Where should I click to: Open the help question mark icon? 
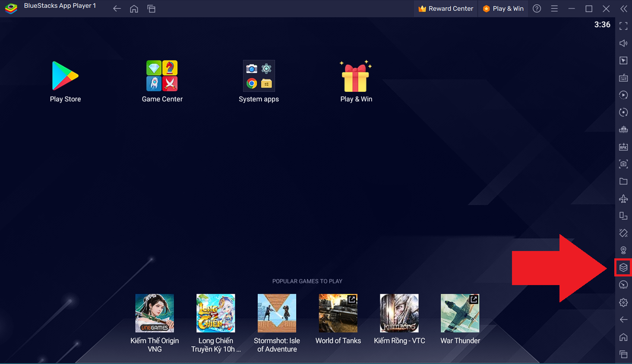coord(537,9)
